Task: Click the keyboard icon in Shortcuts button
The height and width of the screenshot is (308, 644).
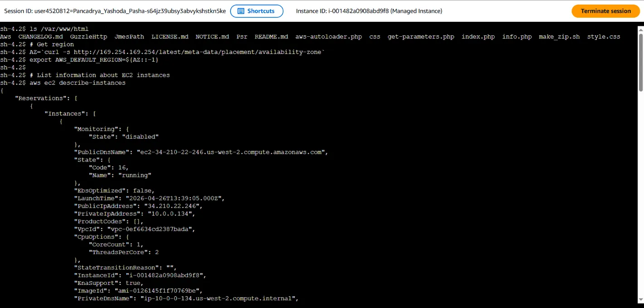Action: tap(241, 11)
